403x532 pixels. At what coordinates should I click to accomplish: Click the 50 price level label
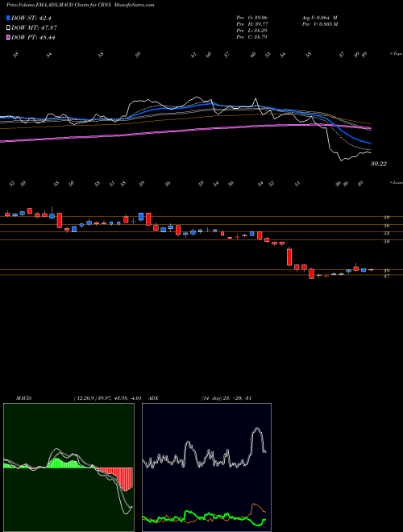[386, 242]
